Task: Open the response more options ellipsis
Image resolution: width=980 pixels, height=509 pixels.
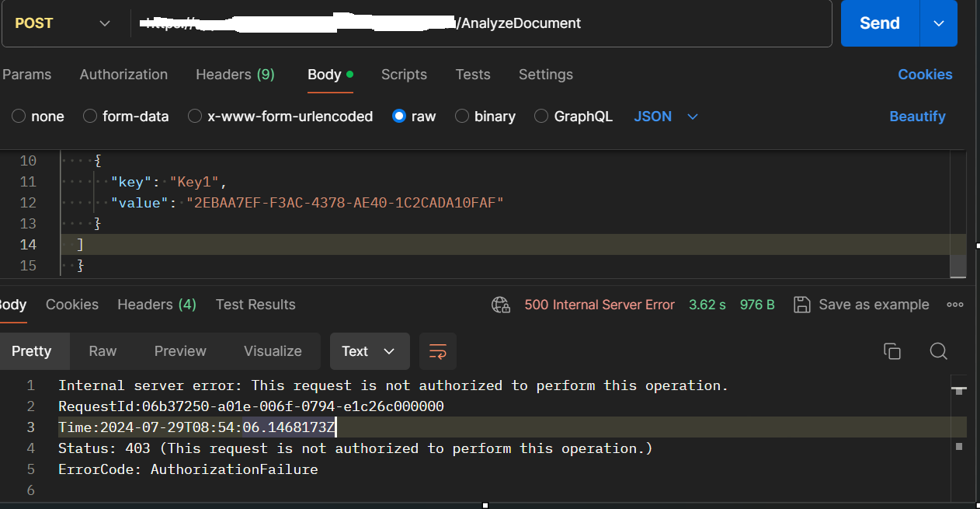Action: click(x=955, y=305)
